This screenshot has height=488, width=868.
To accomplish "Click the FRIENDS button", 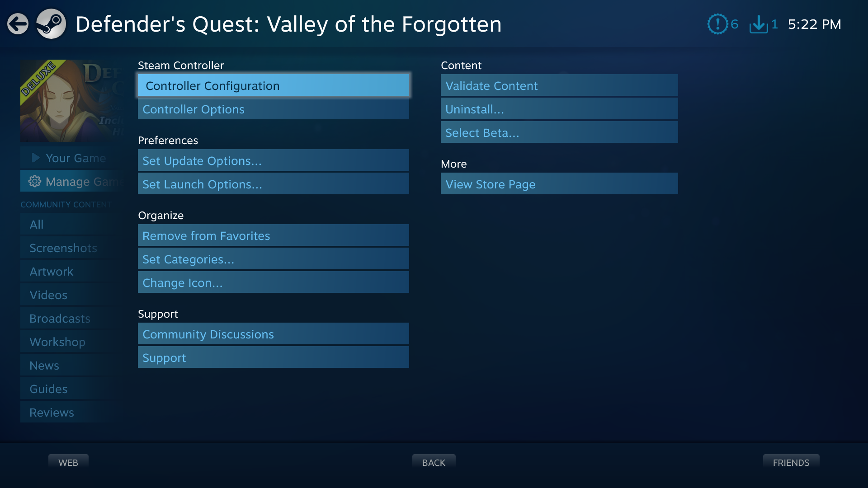I will click(791, 462).
